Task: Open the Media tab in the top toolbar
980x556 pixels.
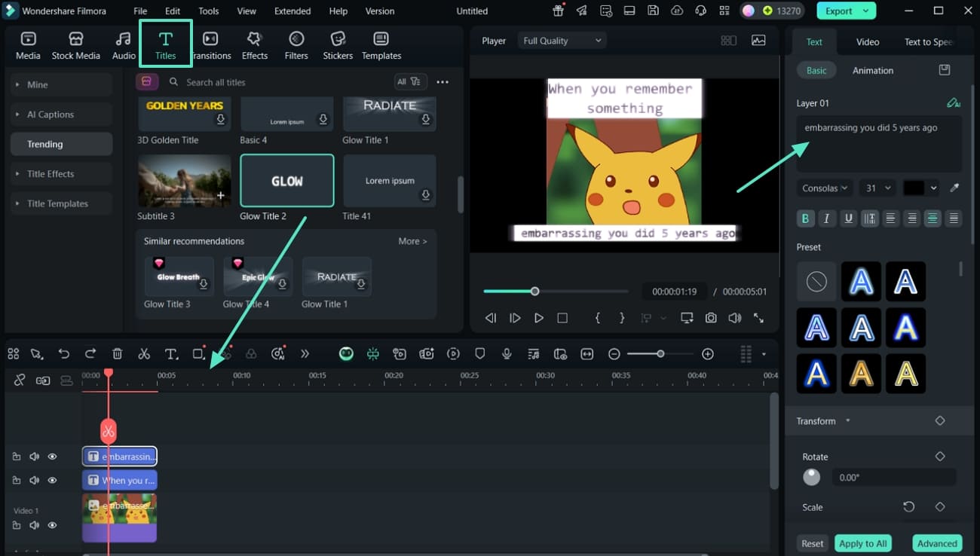Action: click(x=28, y=46)
